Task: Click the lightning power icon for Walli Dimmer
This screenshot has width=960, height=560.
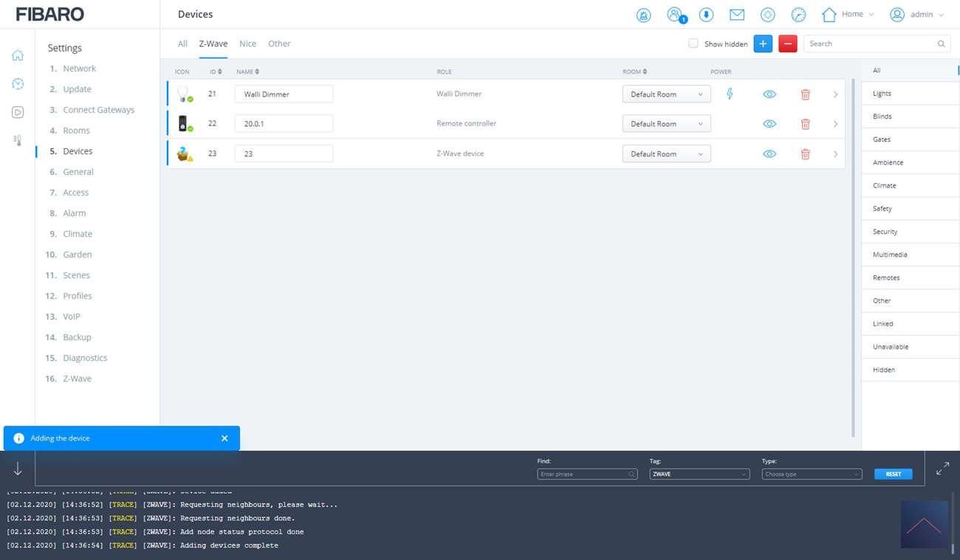Action: click(730, 94)
